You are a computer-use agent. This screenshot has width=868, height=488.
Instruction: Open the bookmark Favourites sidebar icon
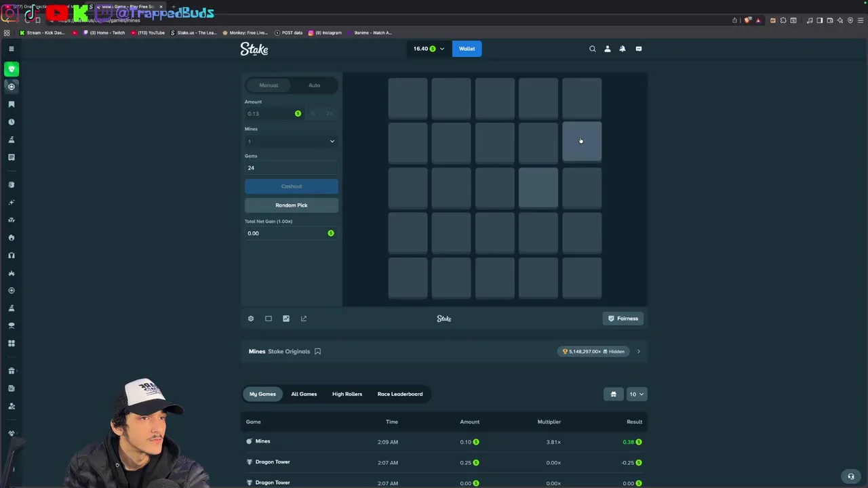12,104
